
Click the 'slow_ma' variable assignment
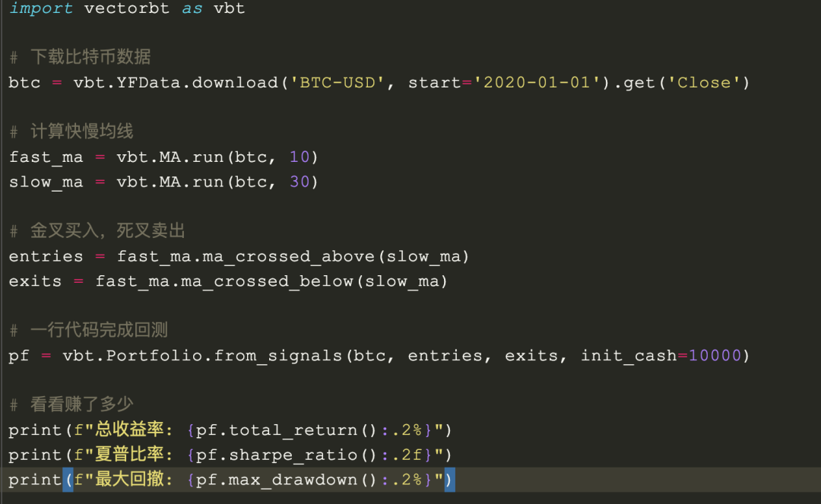[x=46, y=182]
